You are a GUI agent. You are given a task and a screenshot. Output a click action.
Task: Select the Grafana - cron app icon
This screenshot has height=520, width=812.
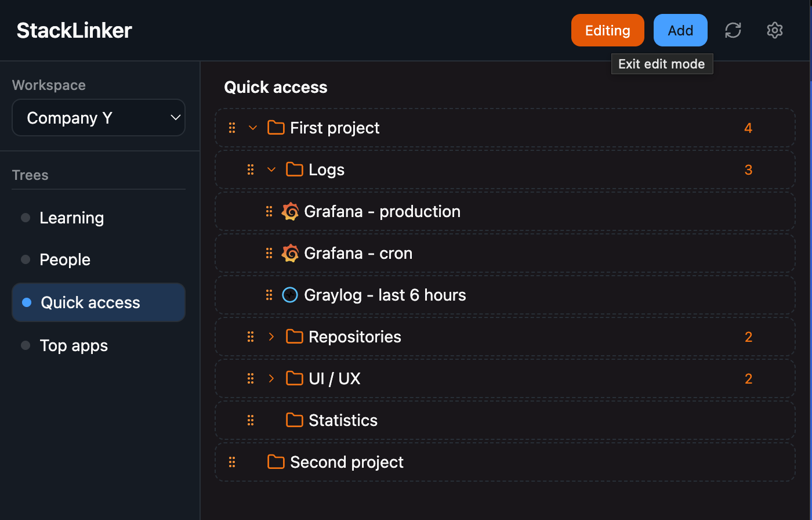(x=291, y=253)
